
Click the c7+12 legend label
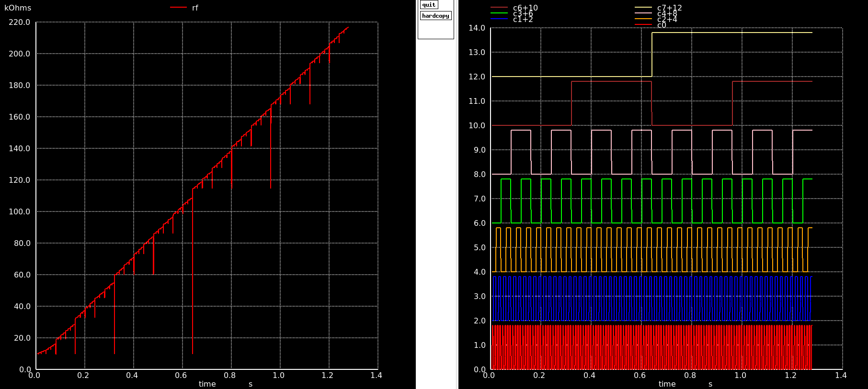click(669, 8)
